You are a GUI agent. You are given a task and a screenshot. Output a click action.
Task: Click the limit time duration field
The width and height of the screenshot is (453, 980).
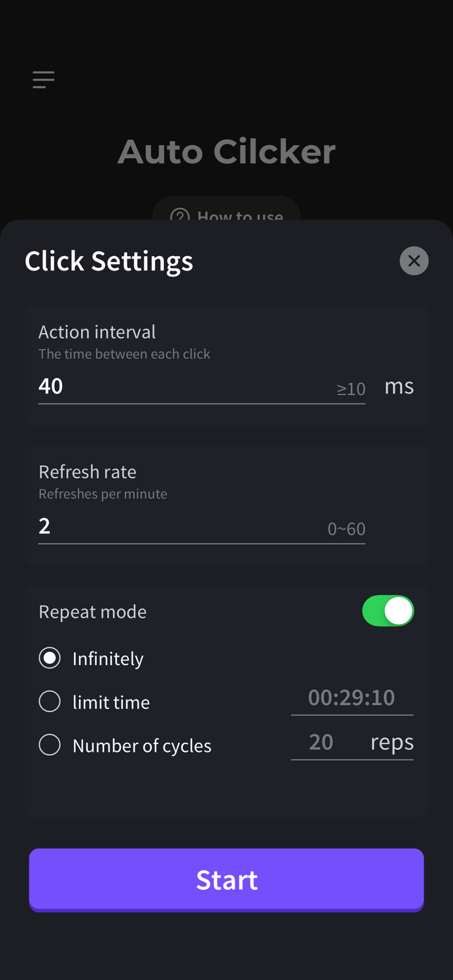click(x=352, y=698)
